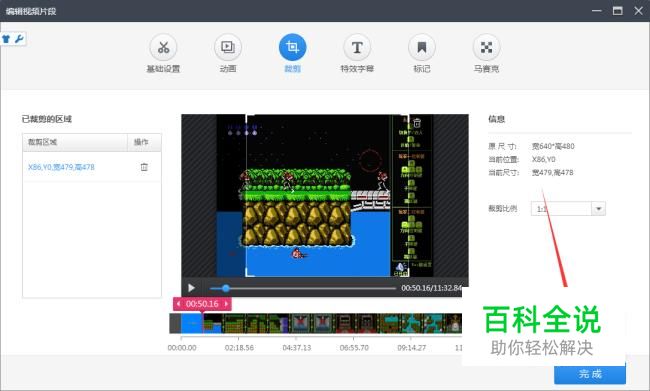
Task: Minimize the edit video clip window
Action: tap(597, 11)
